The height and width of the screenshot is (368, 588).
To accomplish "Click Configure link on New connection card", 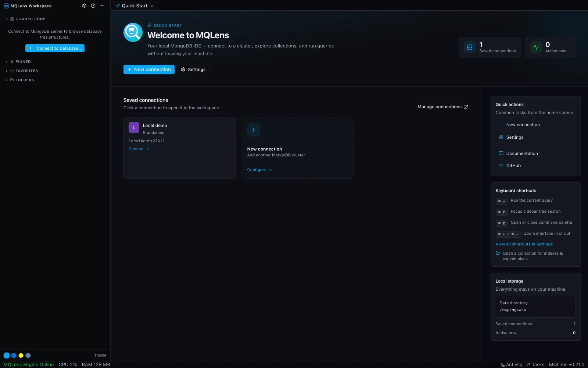I will [x=259, y=170].
